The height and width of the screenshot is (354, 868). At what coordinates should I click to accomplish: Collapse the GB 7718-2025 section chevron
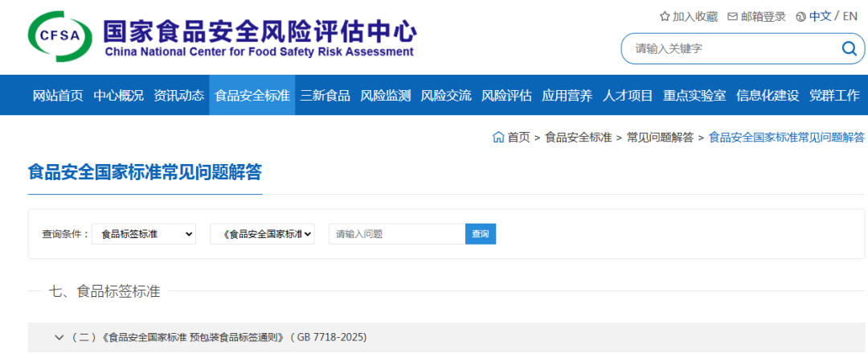59,337
